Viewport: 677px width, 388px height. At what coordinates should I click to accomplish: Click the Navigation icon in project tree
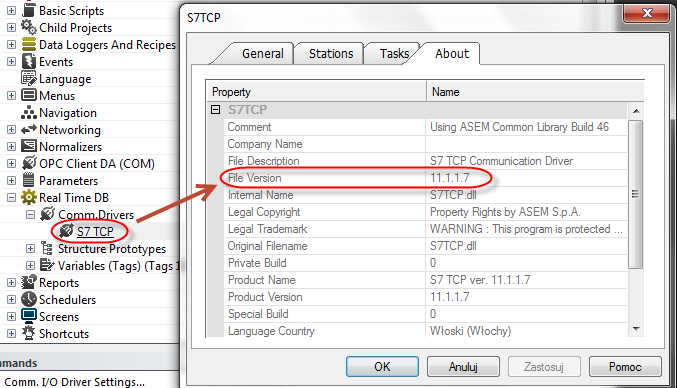pyautogui.click(x=28, y=112)
